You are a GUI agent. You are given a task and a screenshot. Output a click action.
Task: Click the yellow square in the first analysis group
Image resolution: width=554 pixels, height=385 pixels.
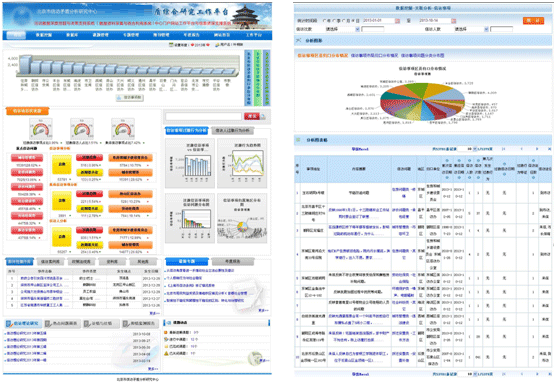coord(62,165)
